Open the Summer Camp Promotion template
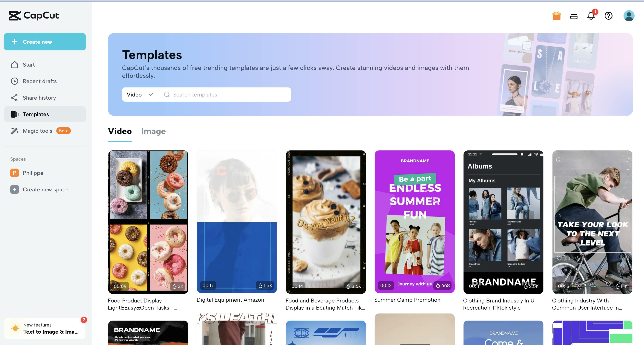 [x=415, y=222]
